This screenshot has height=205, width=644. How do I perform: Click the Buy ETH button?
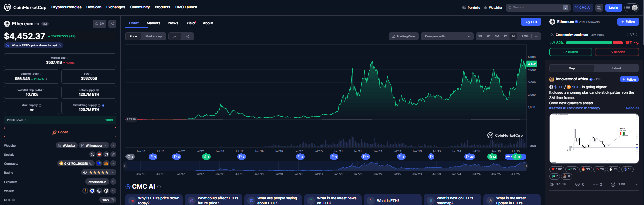click(531, 22)
